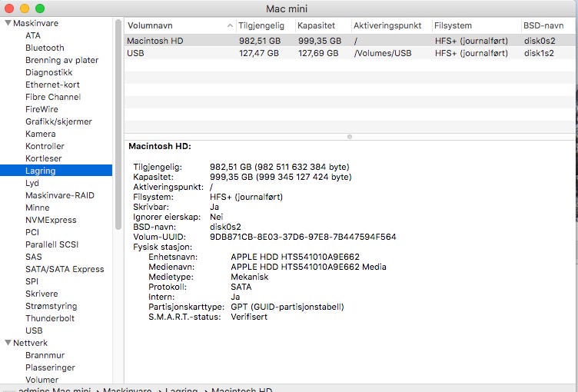578x392 pixels.
Task: Zoom the window with green button
Action: (x=40, y=8)
